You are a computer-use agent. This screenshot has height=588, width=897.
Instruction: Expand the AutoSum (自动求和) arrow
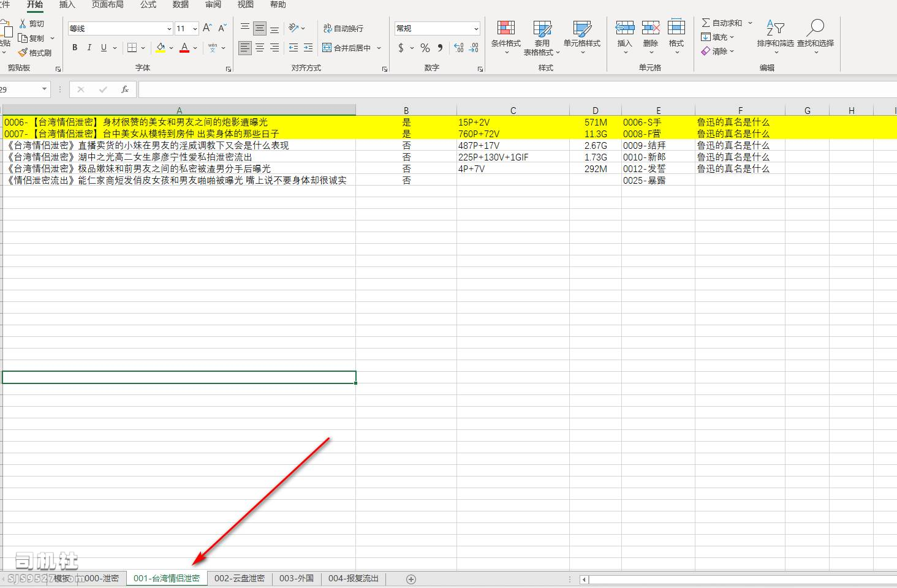click(x=750, y=23)
